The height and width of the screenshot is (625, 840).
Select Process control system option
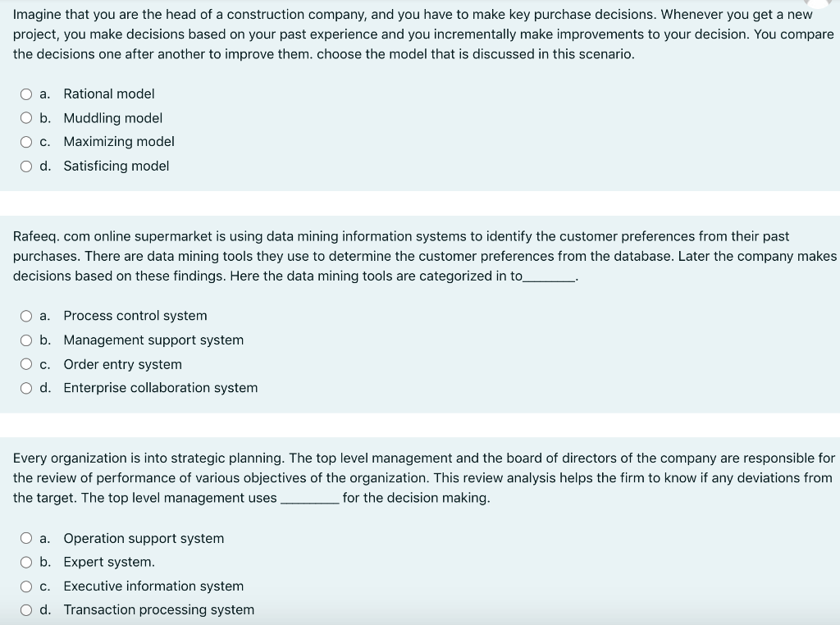click(x=26, y=316)
